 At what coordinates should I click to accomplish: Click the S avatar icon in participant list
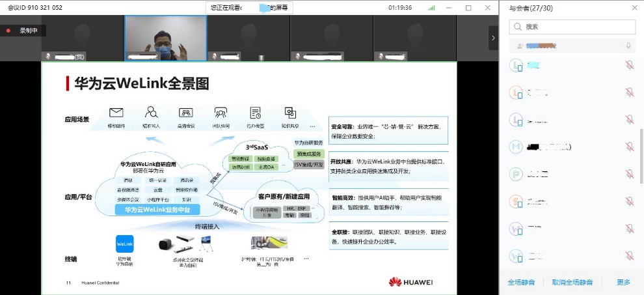pos(516,201)
